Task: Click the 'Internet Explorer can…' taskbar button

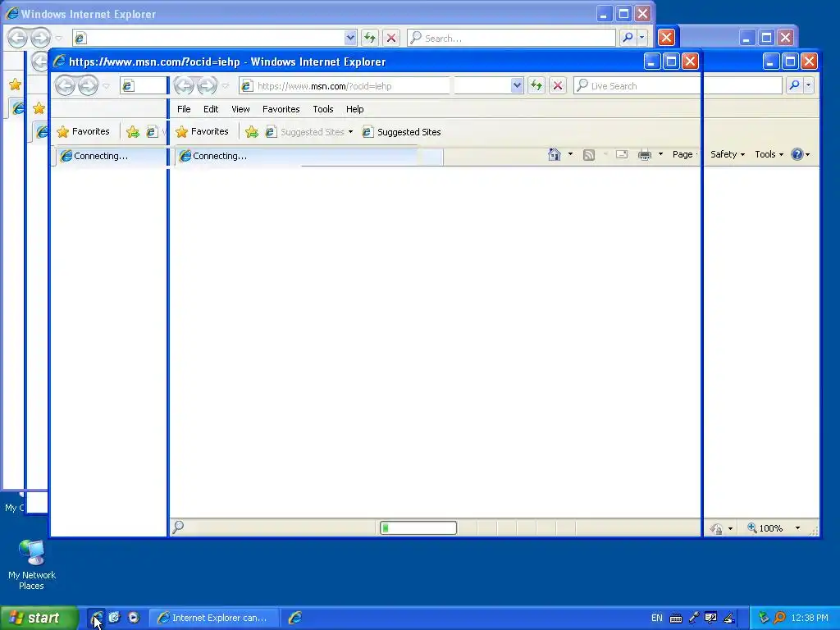Action: pos(212,618)
